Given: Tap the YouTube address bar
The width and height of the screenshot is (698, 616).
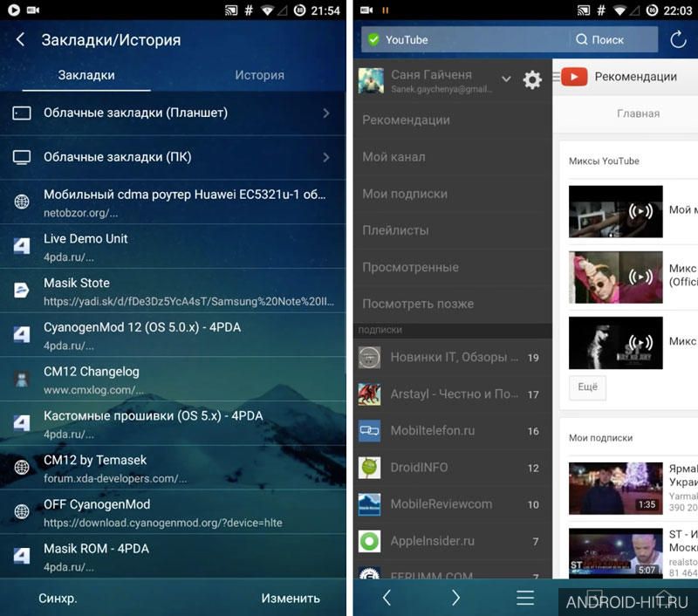Looking at the screenshot, I should pos(465,39).
